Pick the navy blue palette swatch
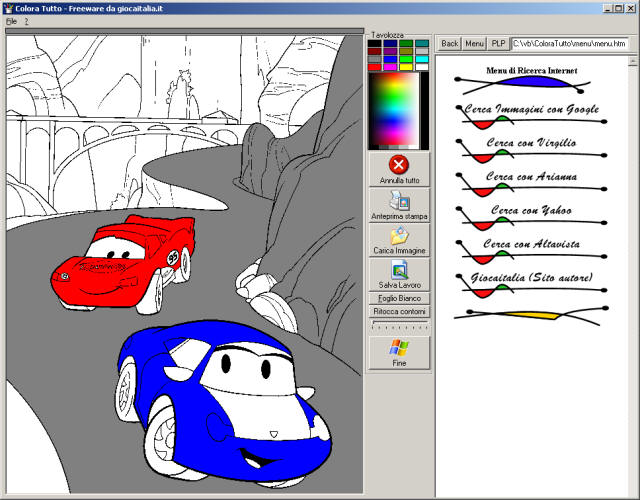The height and width of the screenshot is (500, 640). point(390,43)
